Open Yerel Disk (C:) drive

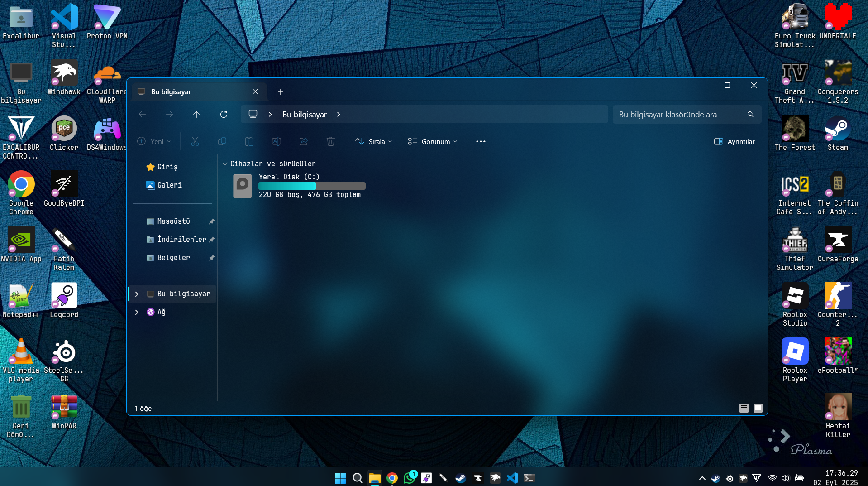click(x=299, y=186)
